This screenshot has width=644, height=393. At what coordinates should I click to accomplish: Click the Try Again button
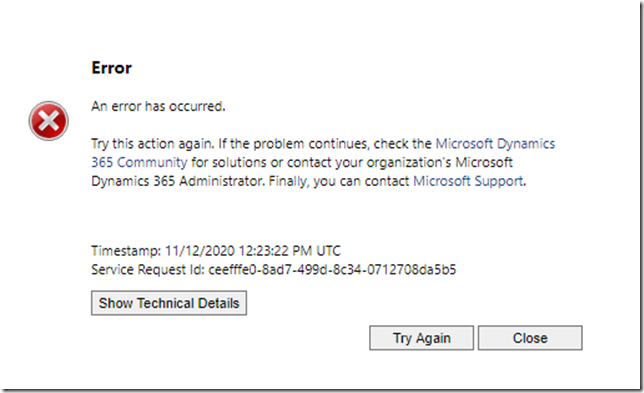(421, 338)
